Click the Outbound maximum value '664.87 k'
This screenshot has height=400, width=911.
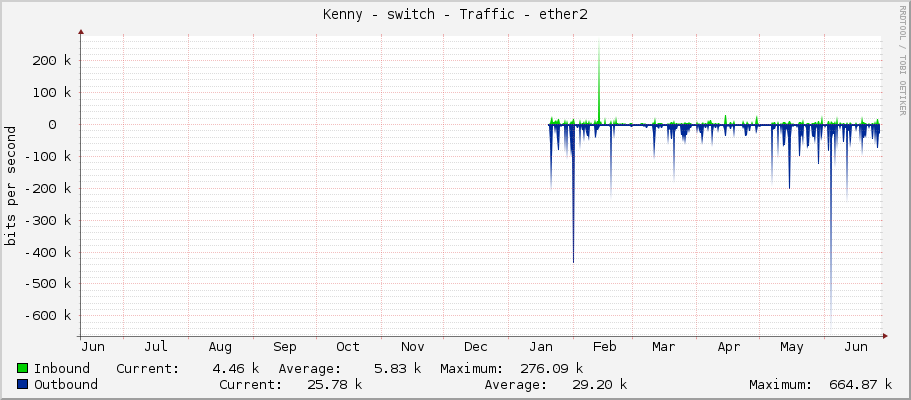(x=860, y=384)
